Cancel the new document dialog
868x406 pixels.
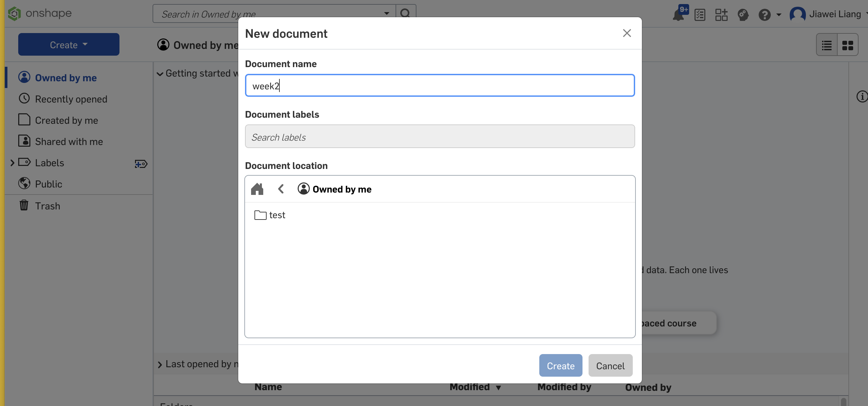[x=610, y=366]
